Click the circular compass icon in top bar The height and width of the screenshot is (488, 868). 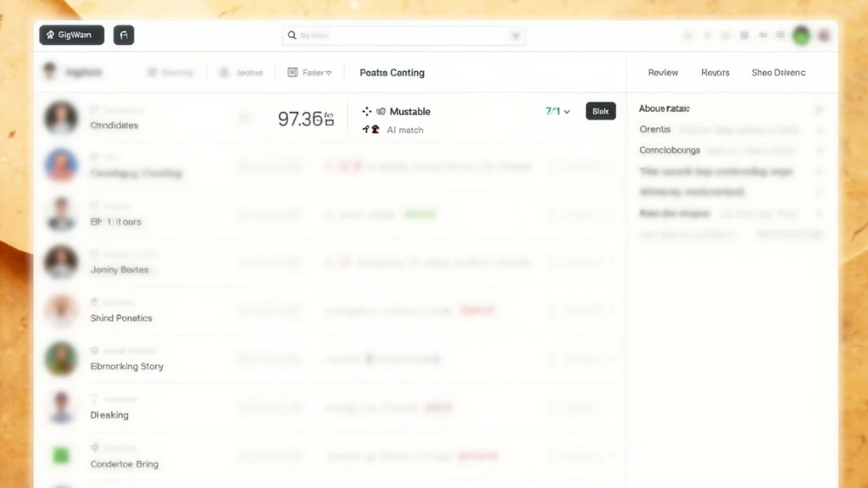coord(744,36)
